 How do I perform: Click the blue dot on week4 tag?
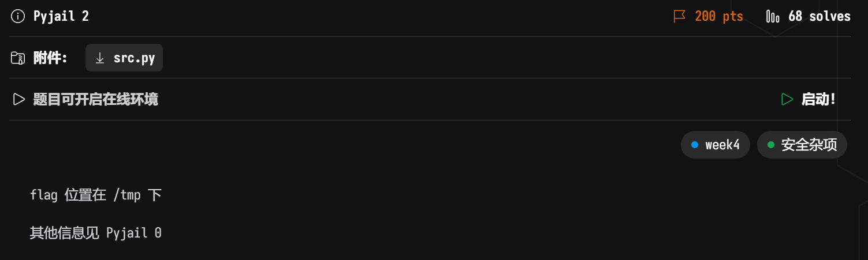click(695, 145)
